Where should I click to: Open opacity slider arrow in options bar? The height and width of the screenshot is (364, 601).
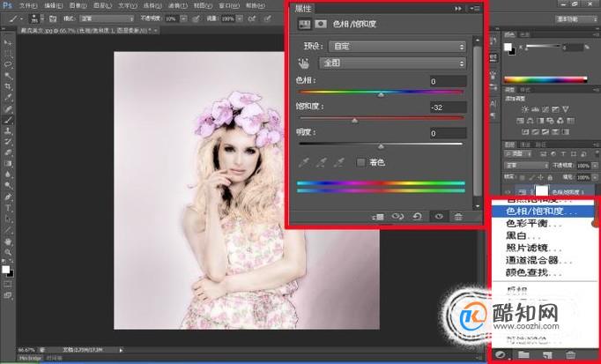pos(183,19)
